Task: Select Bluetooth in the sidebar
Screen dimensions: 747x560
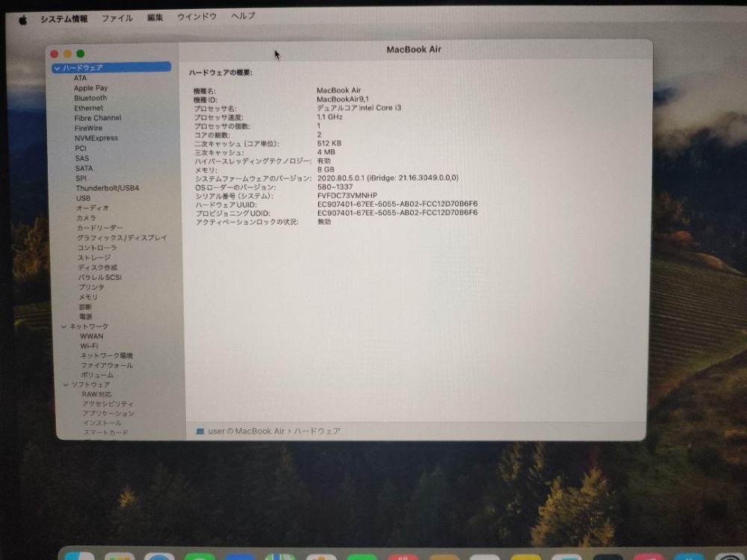Action: pyautogui.click(x=90, y=98)
